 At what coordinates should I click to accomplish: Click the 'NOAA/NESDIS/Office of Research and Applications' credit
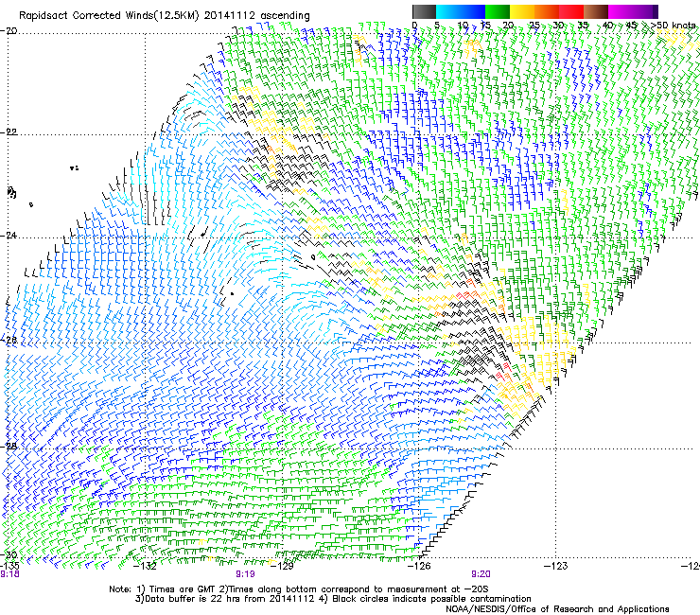coord(557,609)
